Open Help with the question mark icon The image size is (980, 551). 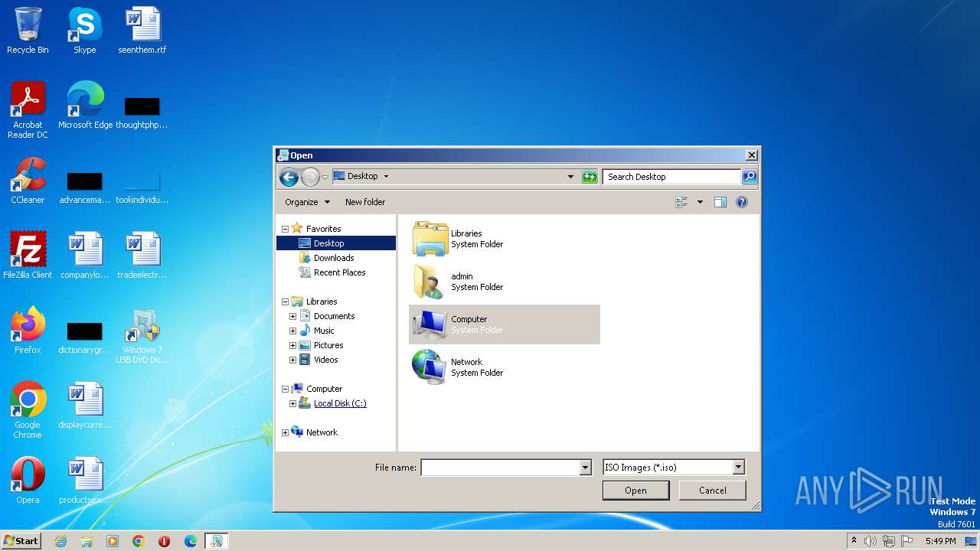click(x=742, y=202)
